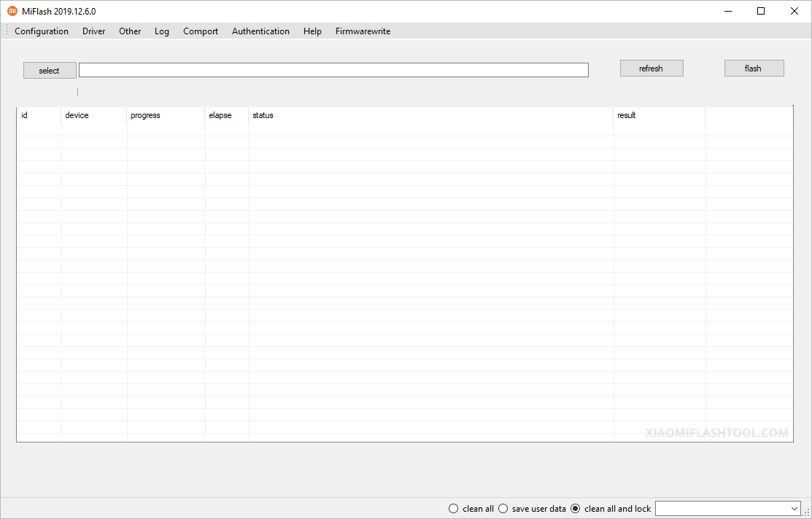The image size is (812, 519).
Task: Maximize the MiFlash window
Action: [x=761, y=11]
